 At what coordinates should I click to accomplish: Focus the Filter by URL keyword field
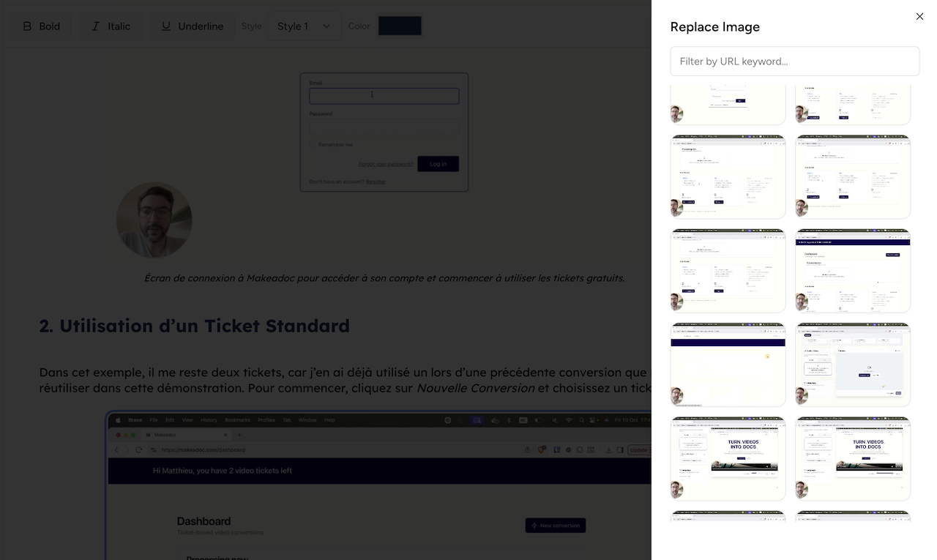pyautogui.click(x=794, y=61)
